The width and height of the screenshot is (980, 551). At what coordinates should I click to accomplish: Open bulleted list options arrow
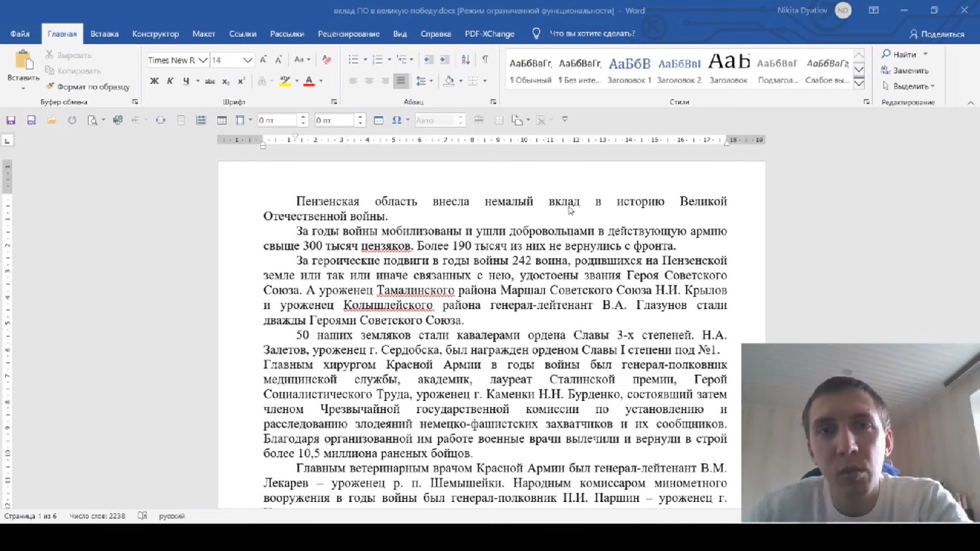tap(366, 60)
